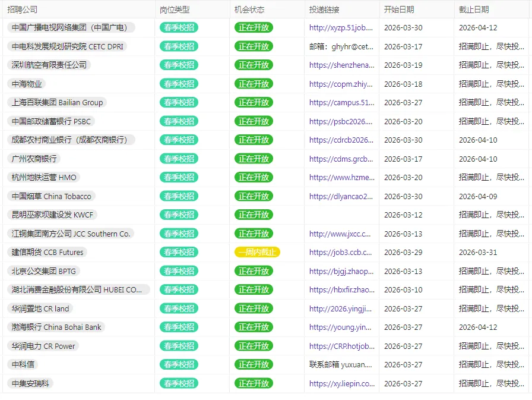532x400 pixels.
Task: Click 招满即止 deadline in 深圳航空 row
Action: tap(491, 65)
